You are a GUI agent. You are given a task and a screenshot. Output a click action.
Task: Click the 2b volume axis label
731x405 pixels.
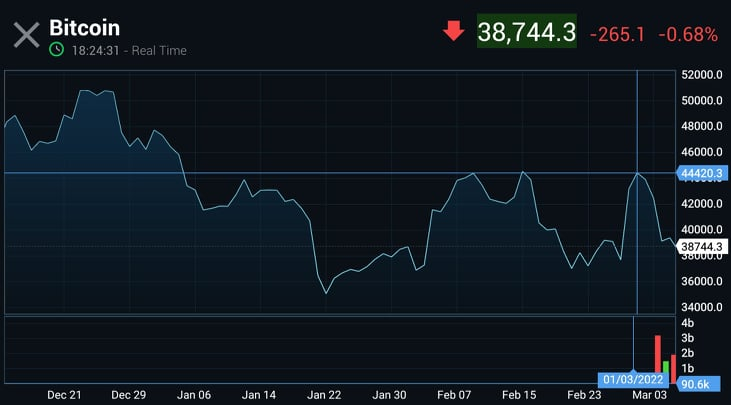point(688,353)
